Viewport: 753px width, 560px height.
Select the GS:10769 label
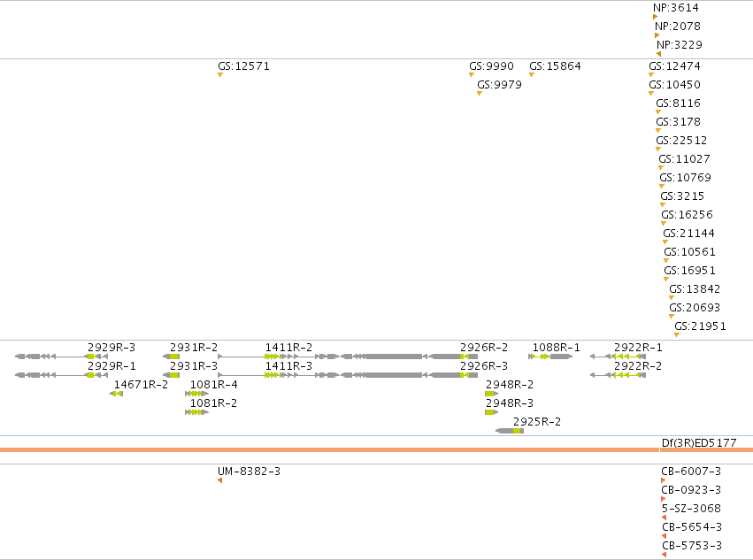click(x=685, y=178)
